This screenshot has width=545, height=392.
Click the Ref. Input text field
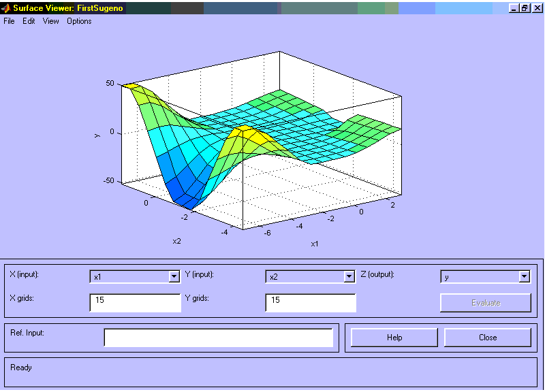pos(219,338)
